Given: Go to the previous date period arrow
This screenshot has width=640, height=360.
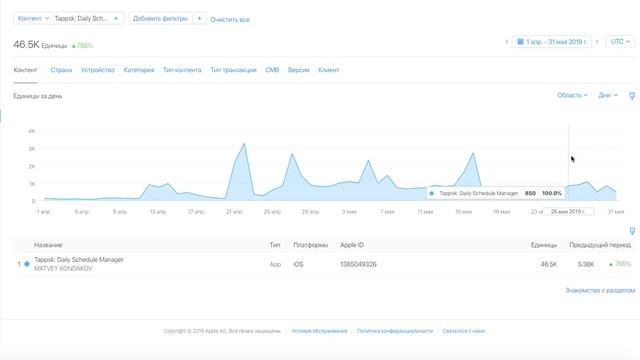Looking at the screenshot, I should 507,42.
